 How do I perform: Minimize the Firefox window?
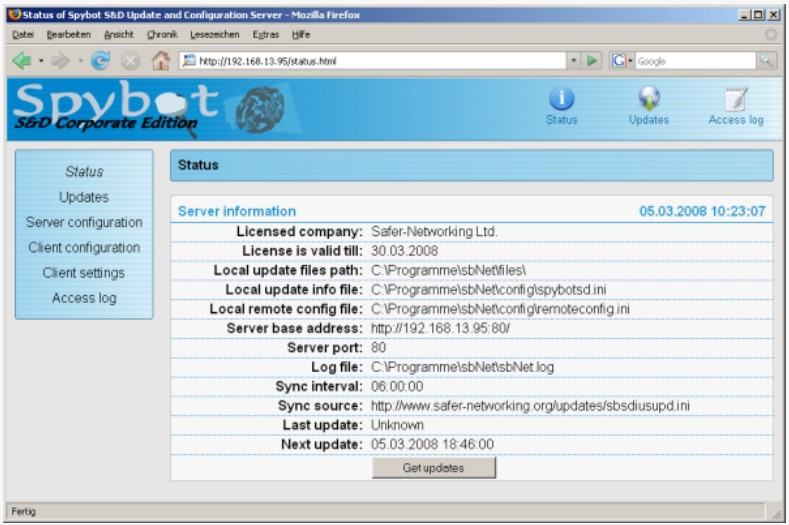click(745, 15)
